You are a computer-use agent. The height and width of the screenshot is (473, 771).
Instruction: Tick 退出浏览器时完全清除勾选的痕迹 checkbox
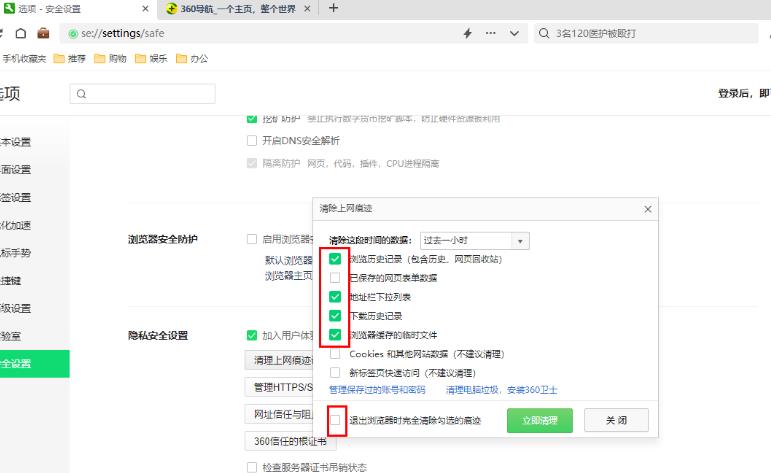point(335,420)
